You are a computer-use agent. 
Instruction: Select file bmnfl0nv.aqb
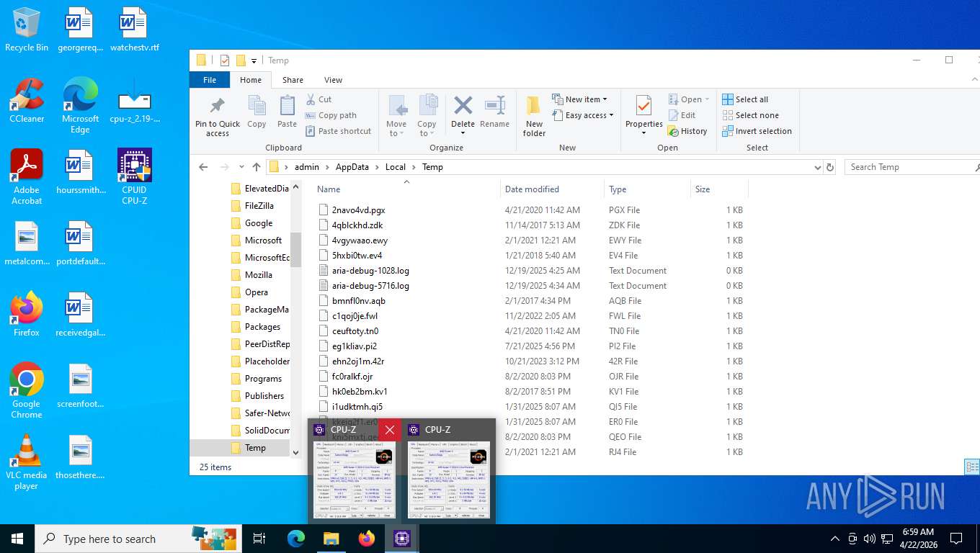pyautogui.click(x=358, y=301)
